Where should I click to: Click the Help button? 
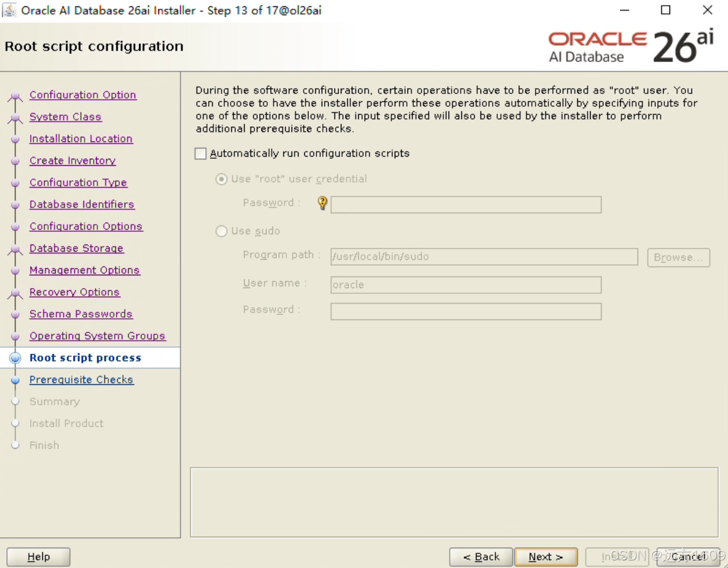click(38, 557)
